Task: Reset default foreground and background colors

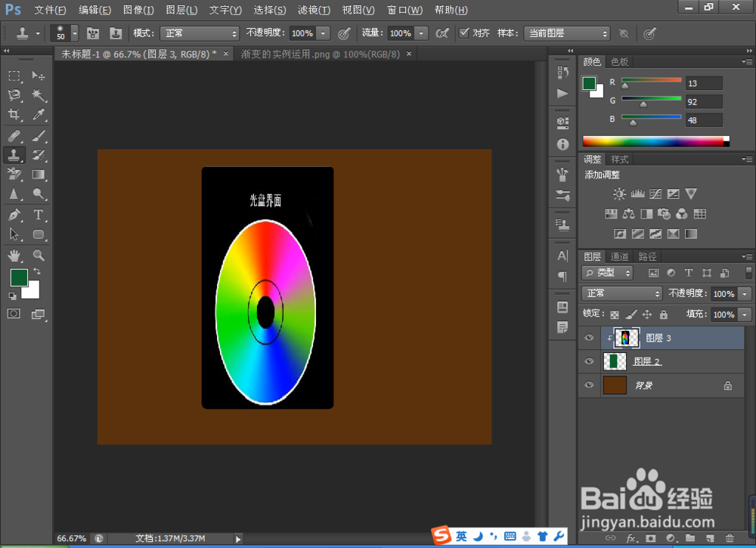Action: coord(13,296)
